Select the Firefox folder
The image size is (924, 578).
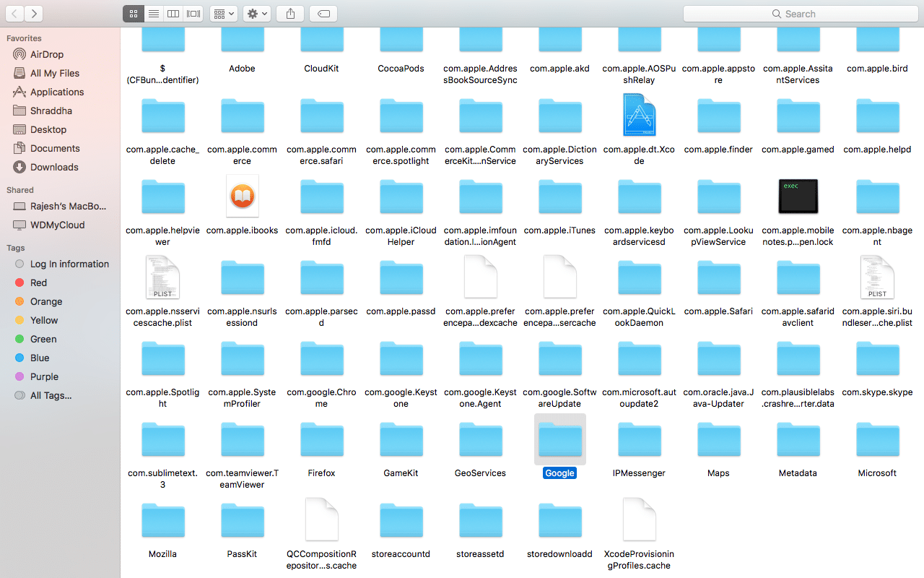(x=321, y=440)
